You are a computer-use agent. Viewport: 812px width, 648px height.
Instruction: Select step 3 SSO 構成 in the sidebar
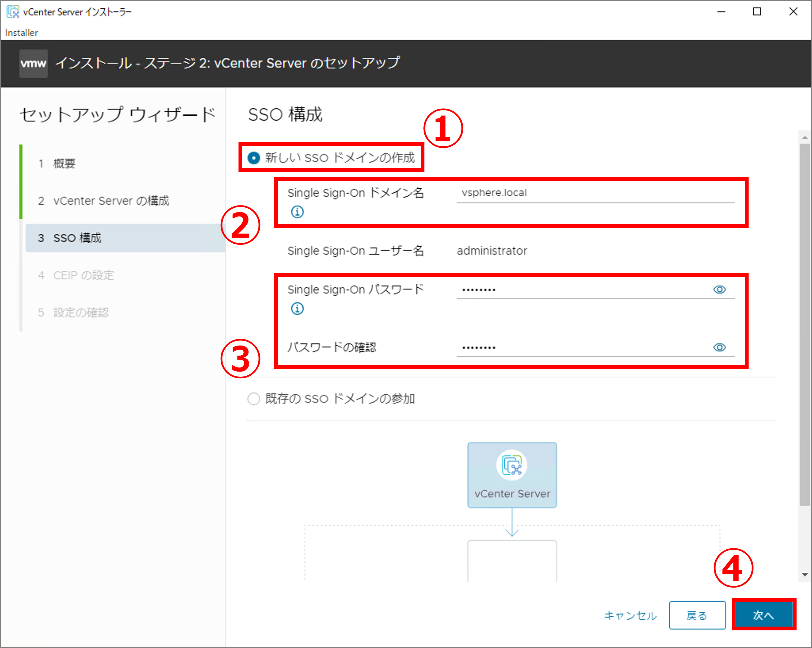coord(125,238)
